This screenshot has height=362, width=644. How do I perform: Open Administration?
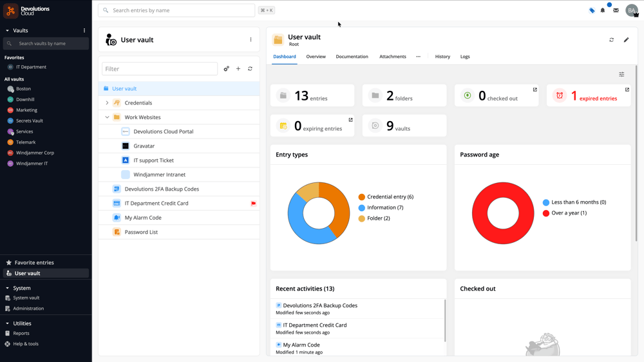click(28, 309)
